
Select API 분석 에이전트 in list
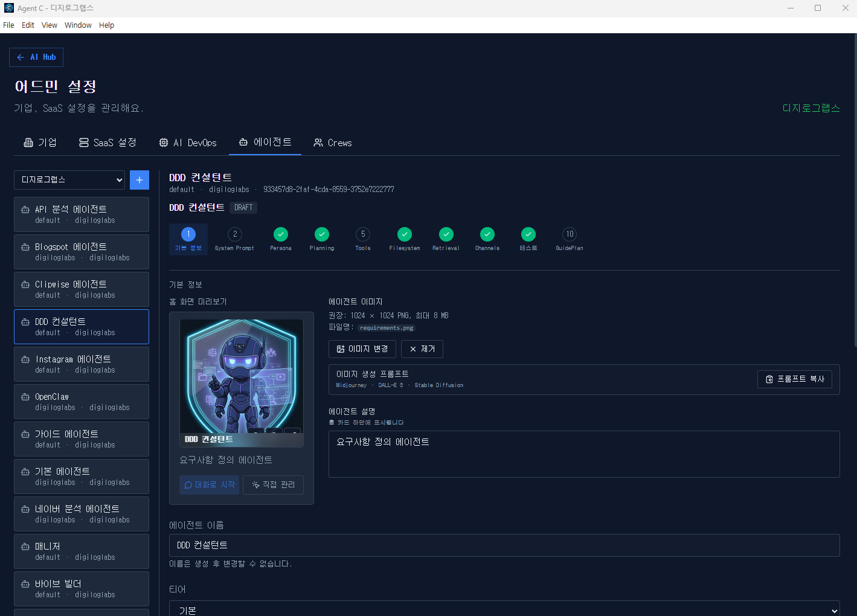point(82,214)
